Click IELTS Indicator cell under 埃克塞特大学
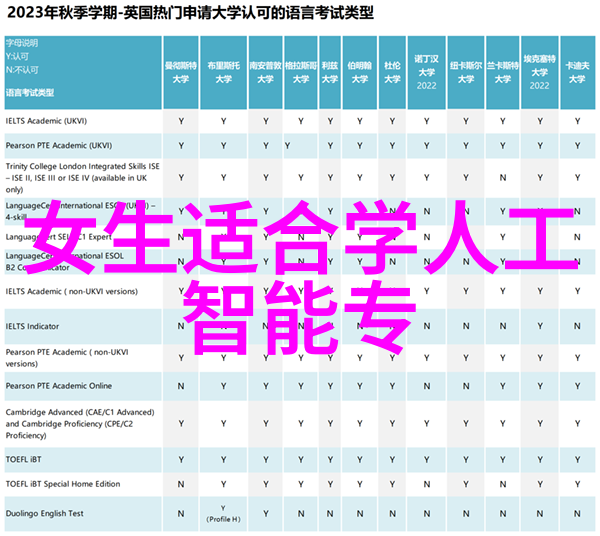The height and width of the screenshot is (536, 600). (540, 326)
